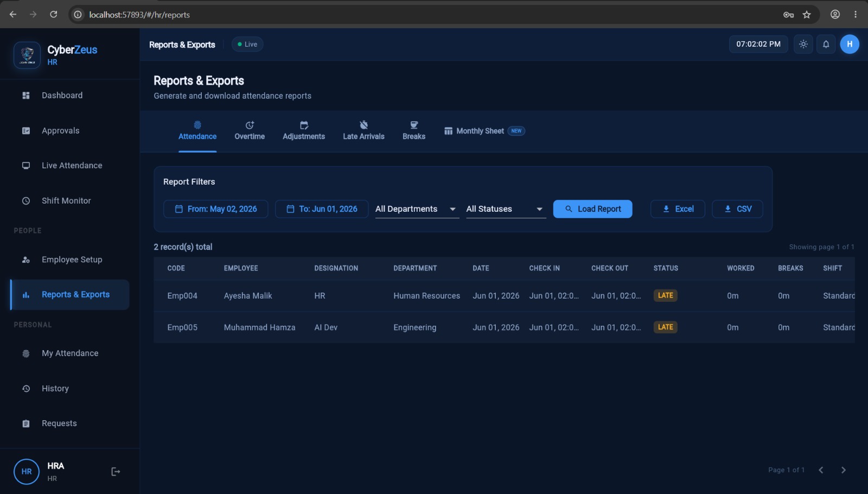Click the Live status badge
The width and height of the screenshot is (868, 494).
coord(247,45)
